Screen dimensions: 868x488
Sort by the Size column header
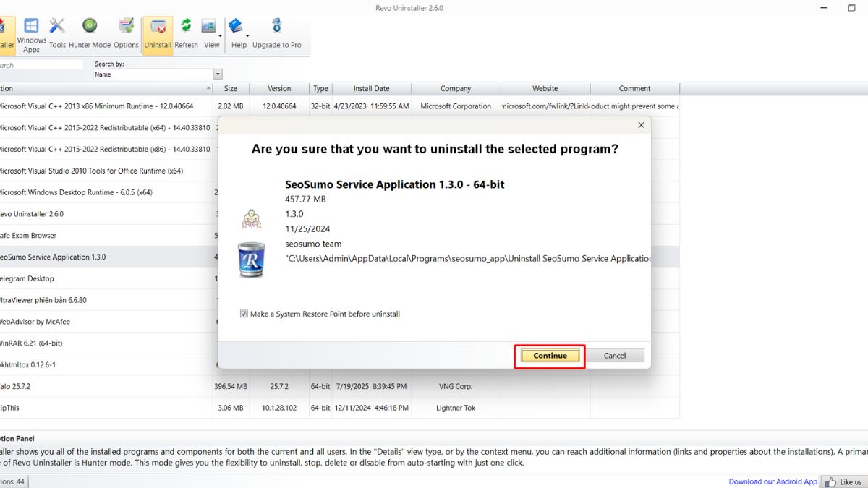point(231,88)
